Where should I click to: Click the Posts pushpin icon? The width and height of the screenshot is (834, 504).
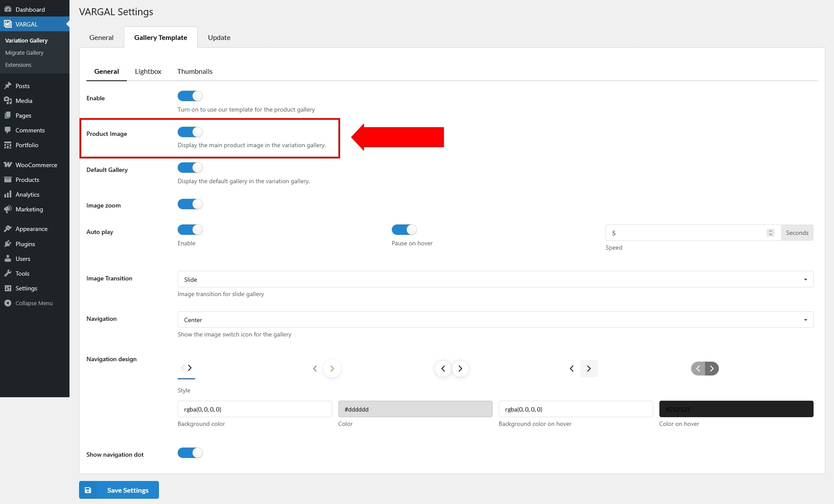click(x=8, y=86)
